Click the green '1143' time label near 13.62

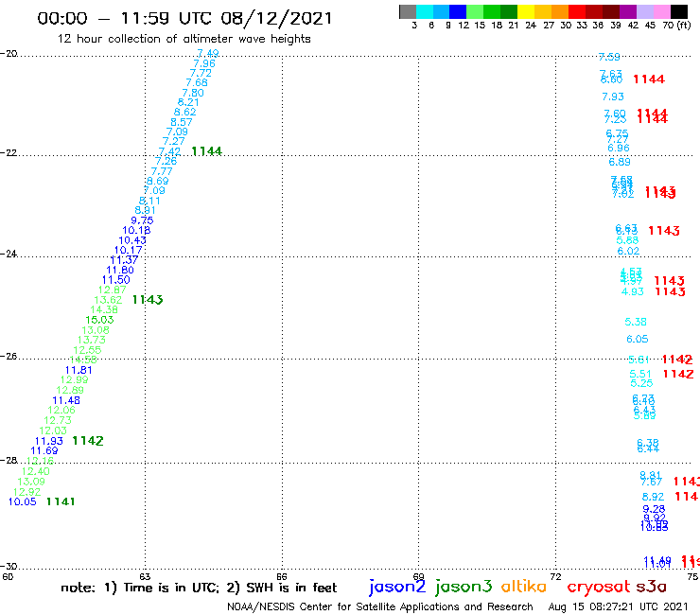coord(148,300)
